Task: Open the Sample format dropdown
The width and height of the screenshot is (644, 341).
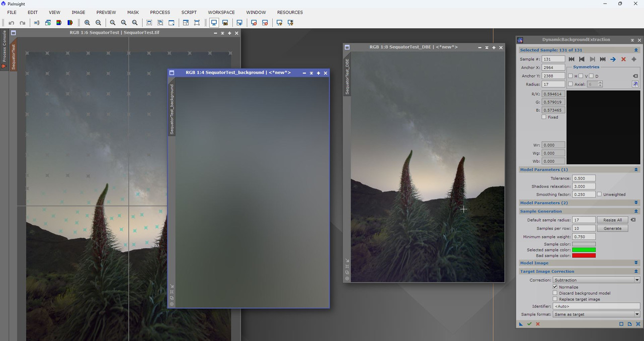Action: pyautogui.click(x=596, y=314)
